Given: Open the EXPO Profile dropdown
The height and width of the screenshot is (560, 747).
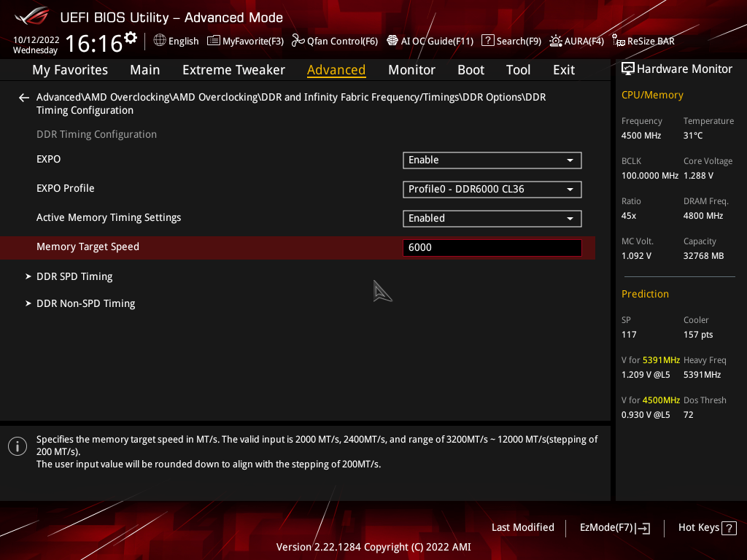Looking at the screenshot, I should click(x=492, y=190).
